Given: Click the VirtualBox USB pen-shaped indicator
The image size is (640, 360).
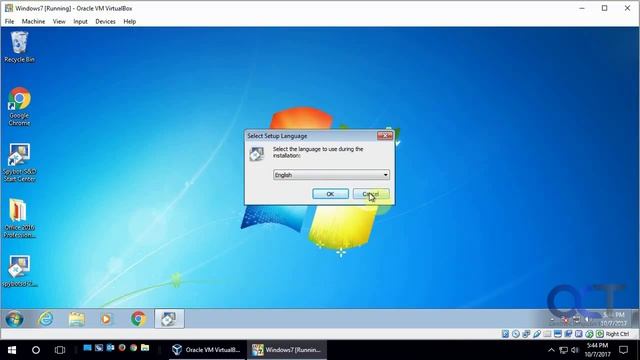Looking at the screenshot, I should (x=537, y=334).
